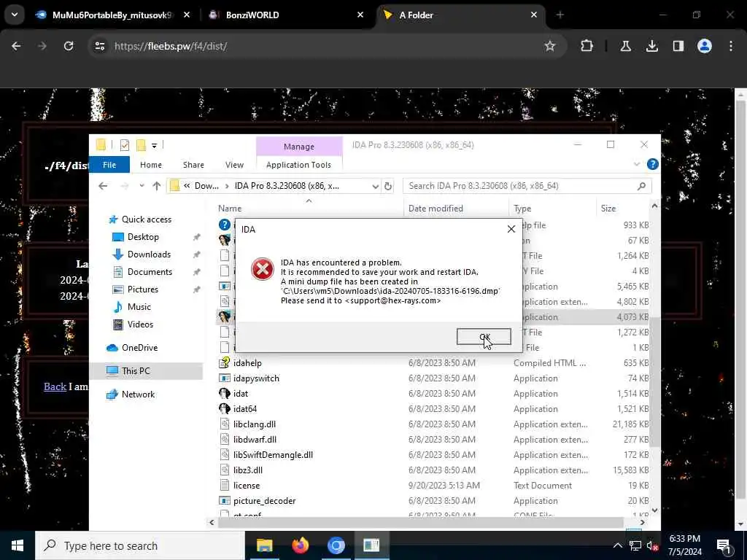Open Documents in navigation pane
This screenshot has height=560, width=747.
(x=150, y=272)
